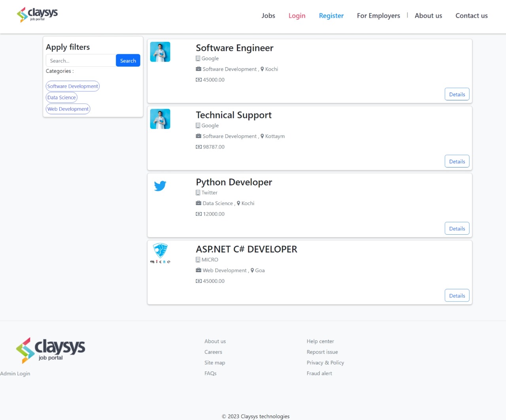Image resolution: width=506 pixels, height=420 pixels.
Task: Click the Software Engineer job company image
Action: pyautogui.click(x=160, y=52)
